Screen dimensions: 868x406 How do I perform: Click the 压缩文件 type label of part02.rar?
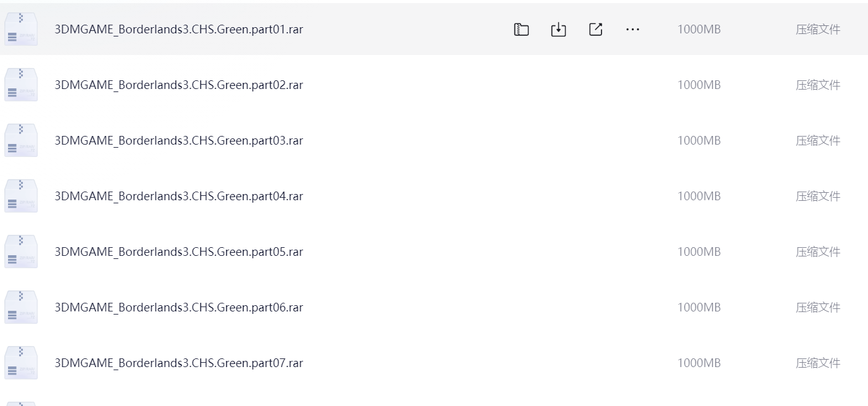click(x=817, y=85)
